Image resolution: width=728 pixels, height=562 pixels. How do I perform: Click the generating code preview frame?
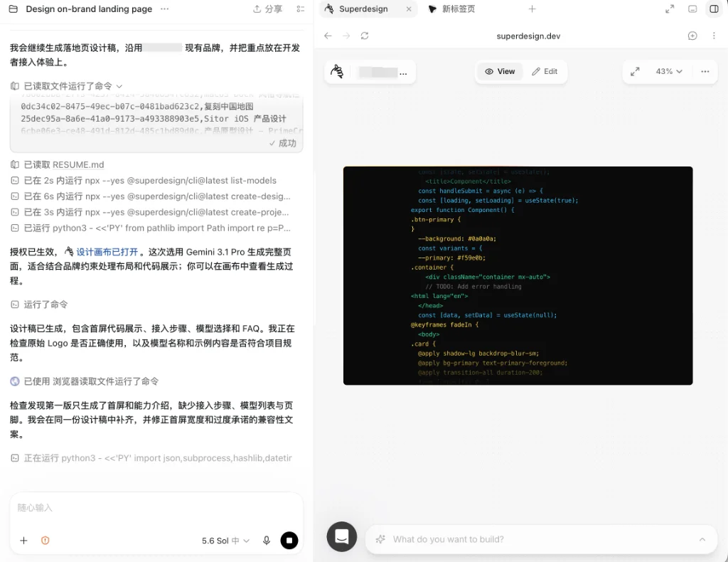click(518, 275)
